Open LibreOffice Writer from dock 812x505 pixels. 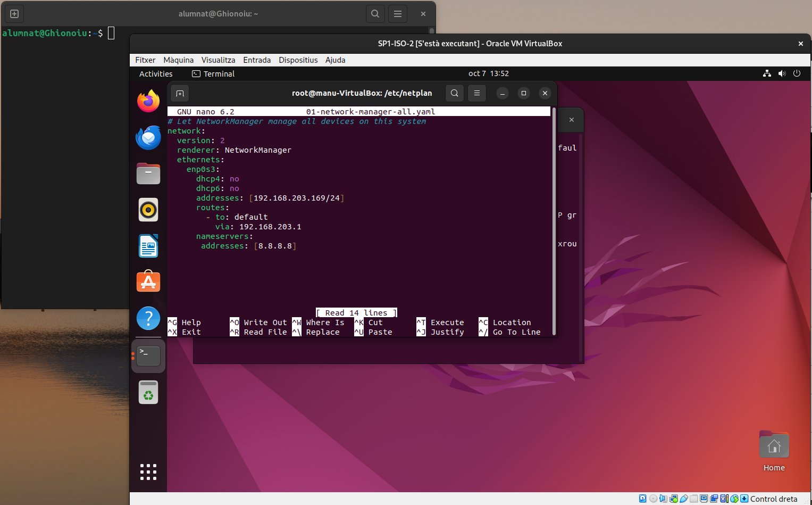click(x=148, y=246)
